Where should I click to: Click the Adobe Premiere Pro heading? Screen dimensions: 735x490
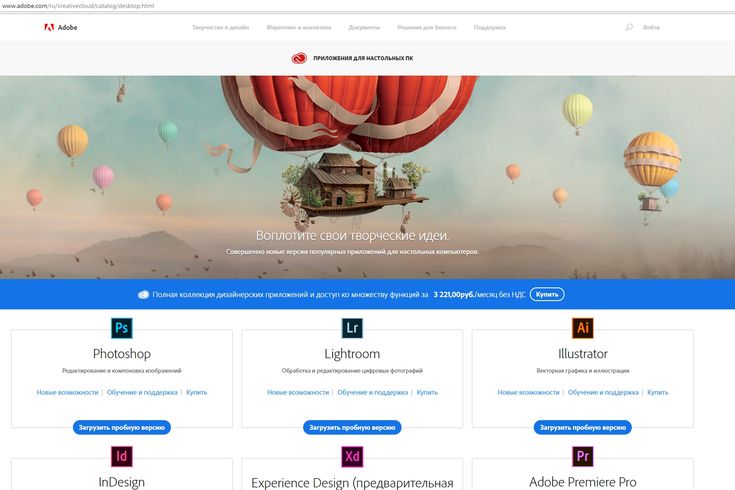583,482
